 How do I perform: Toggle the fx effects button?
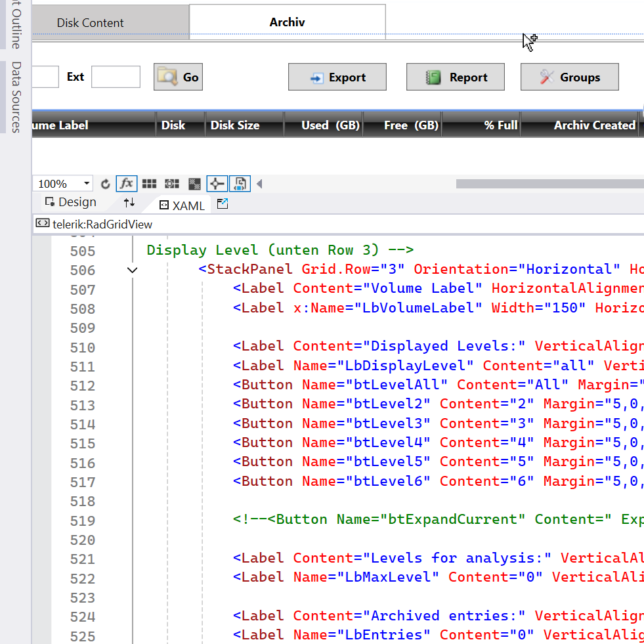pyautogui.click(x=127, y=184)
